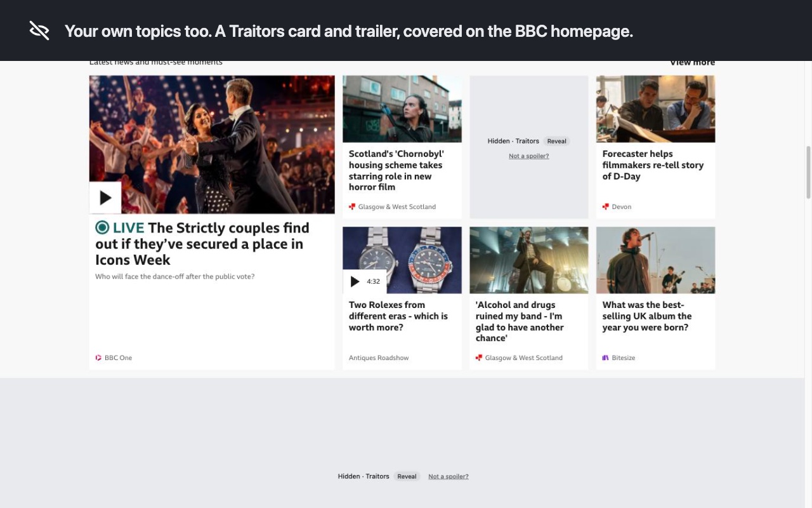812x508 pixels.
Task: Play the Strictly live video thumbnail
Action: tap(105, 197)
